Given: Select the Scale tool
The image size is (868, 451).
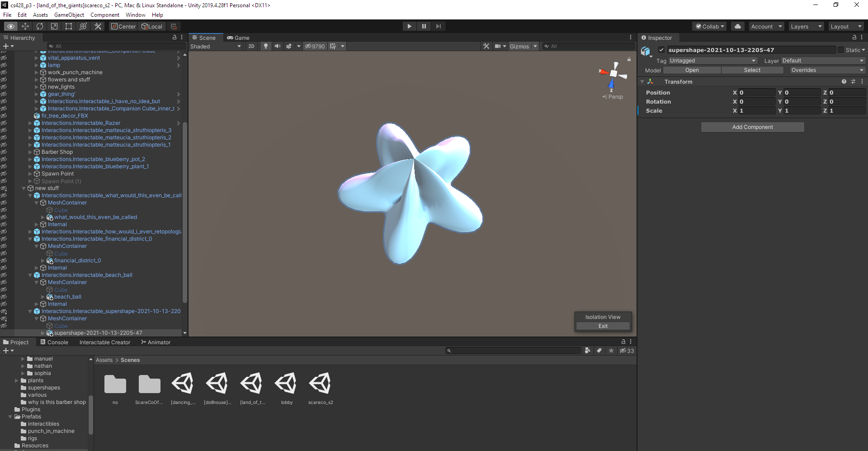Looking at the screenshot, I should pyautogui.click(x=54, y=26).
